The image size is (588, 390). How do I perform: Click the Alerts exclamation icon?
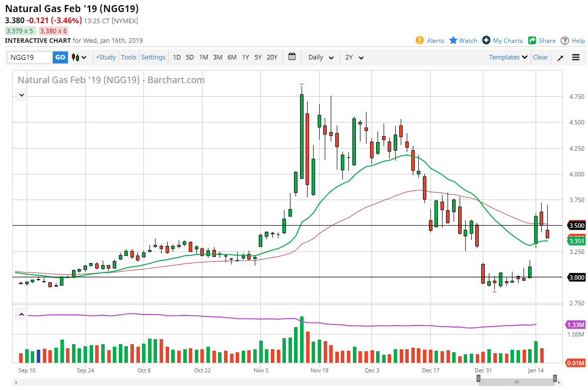tap(419, 40)
